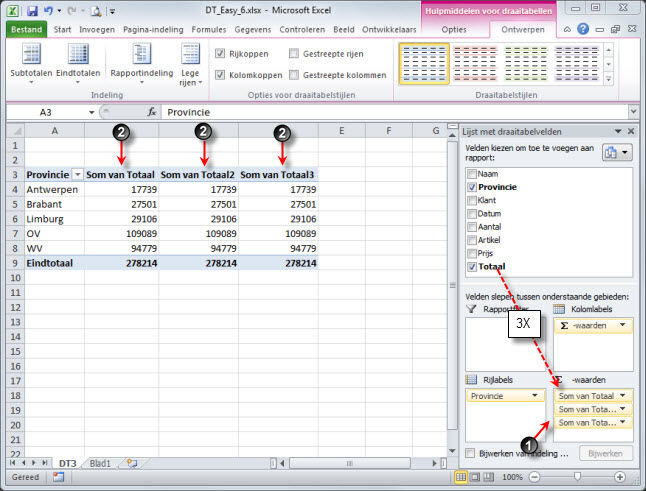Switch to Normal view icon in status bar

click(x=461, y=477)
